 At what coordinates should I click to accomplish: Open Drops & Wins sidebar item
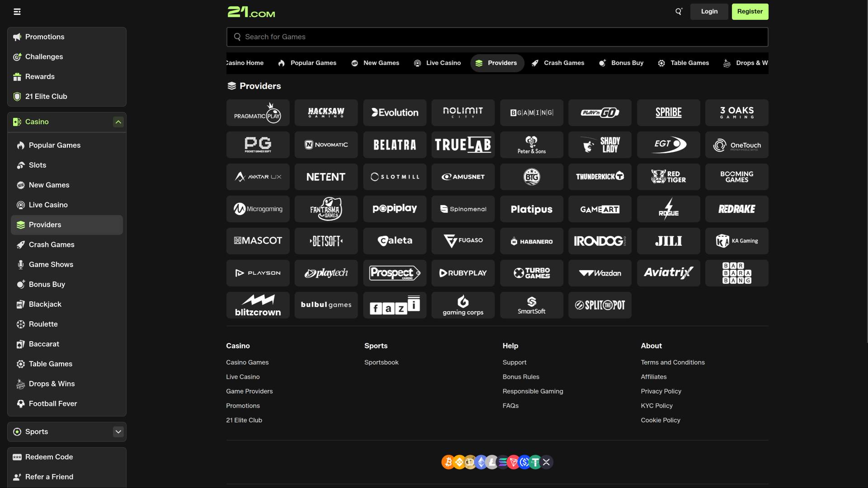pyautogui.click(x=67, y=384)
